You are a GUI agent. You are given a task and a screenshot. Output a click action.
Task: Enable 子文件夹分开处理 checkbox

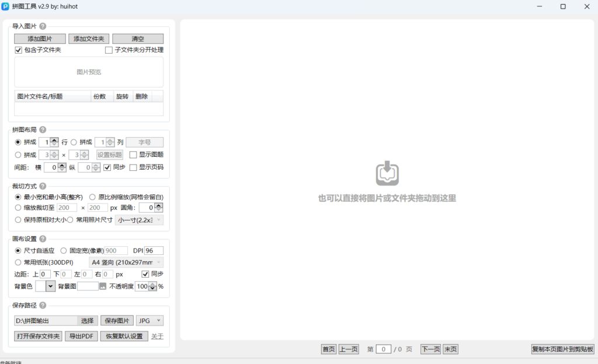pyautogui.click(x=109, y=50)
